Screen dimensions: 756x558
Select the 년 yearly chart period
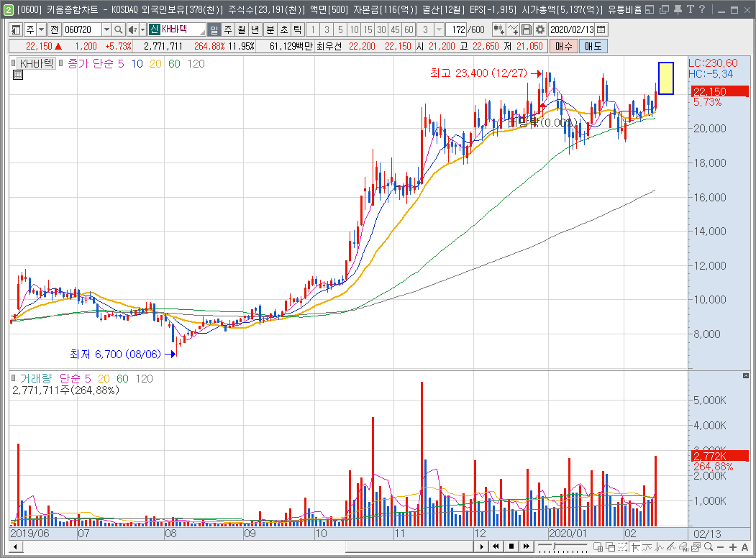point(255,30)
